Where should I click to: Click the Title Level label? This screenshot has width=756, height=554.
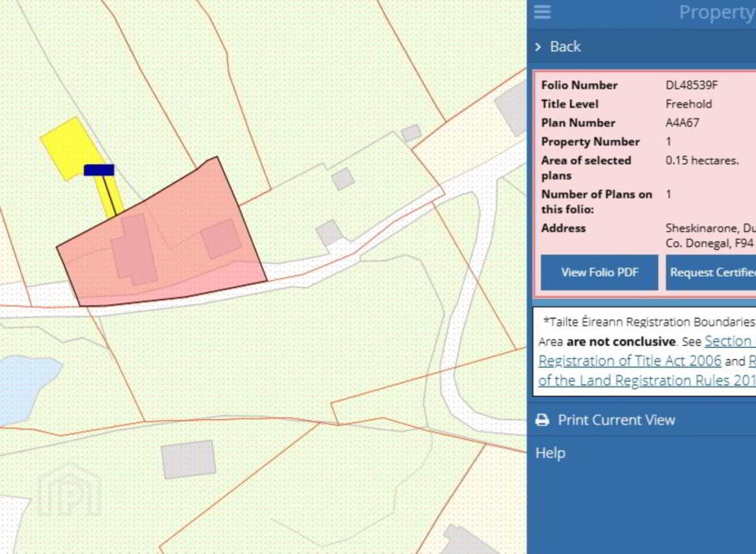tap(570, 104)
